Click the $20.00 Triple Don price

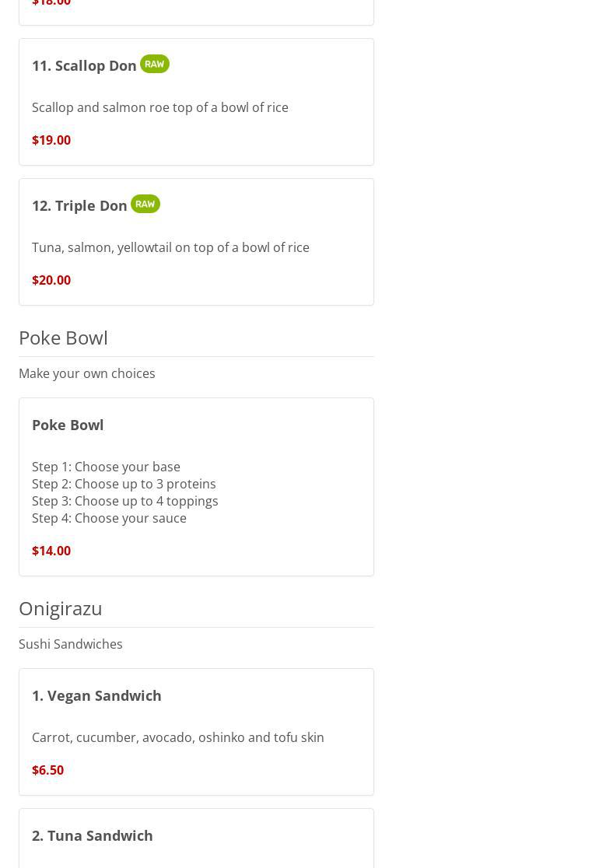pyautogui.click(x=51, y=280)
